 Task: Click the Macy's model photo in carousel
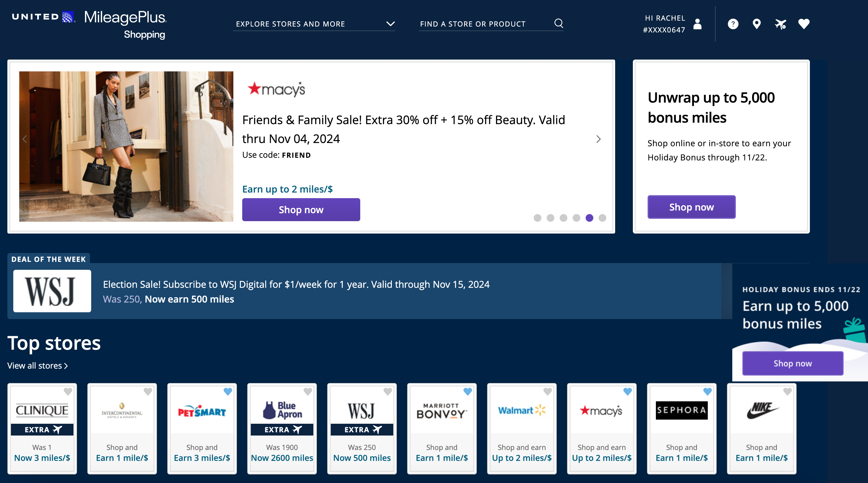[126, 147]
